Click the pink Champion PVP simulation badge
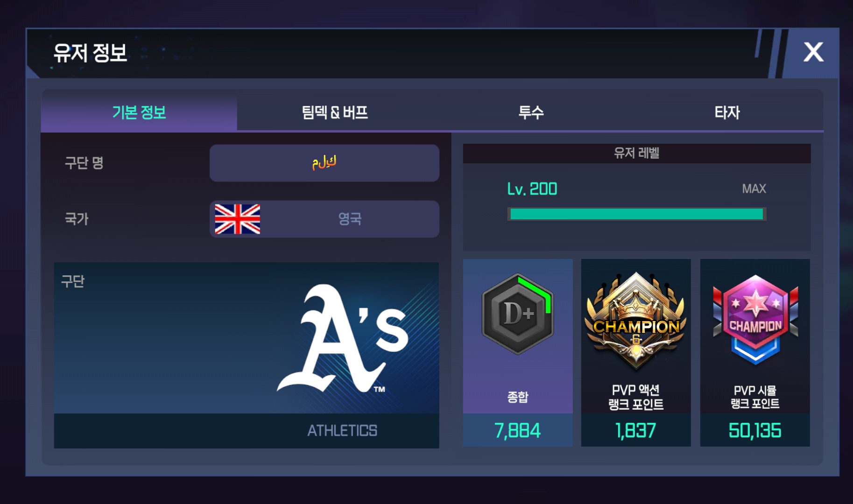Image resolution: width=853 pixels, height=504 pixels. pos(755,320)
